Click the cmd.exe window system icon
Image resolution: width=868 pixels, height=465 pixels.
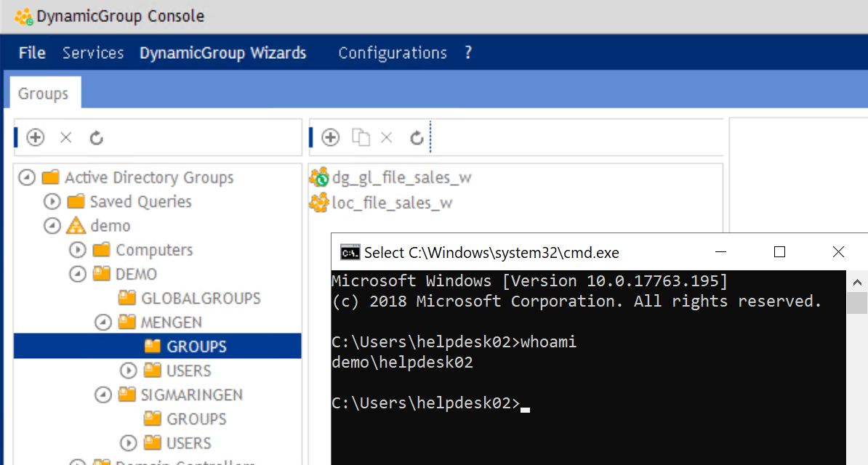(x=350, y=252)
